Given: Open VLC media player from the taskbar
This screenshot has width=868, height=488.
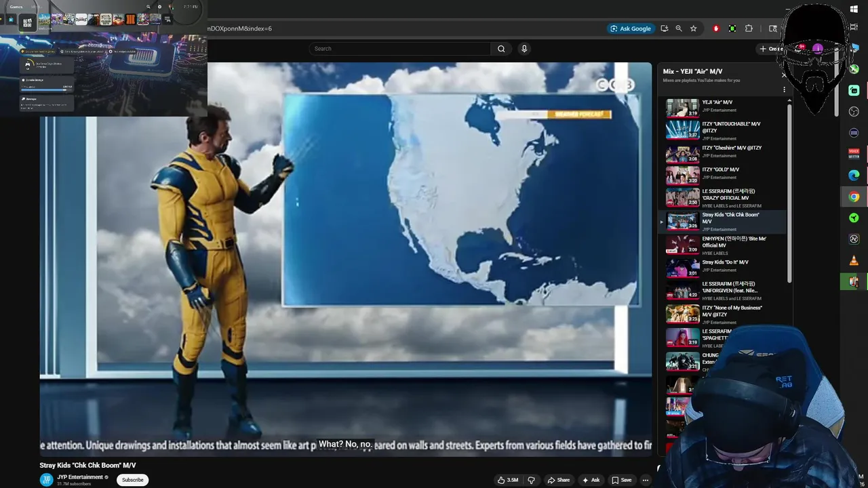Looking at the screenshot, I should [x=854, y=260].
